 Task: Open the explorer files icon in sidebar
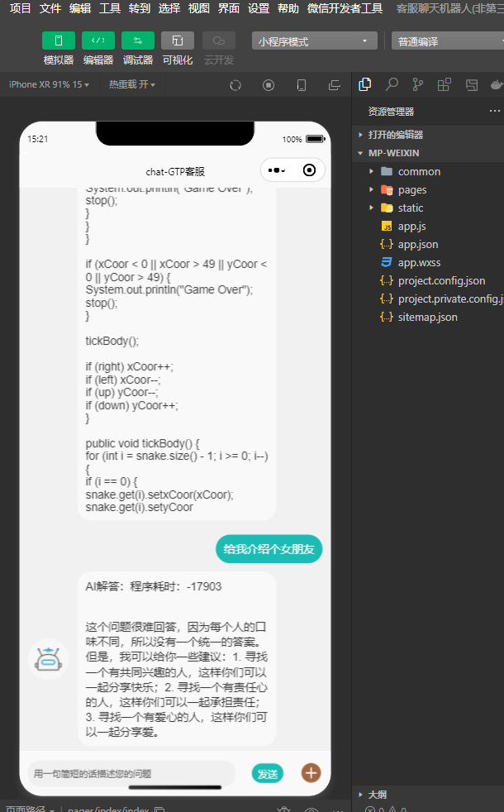[365, 84]
